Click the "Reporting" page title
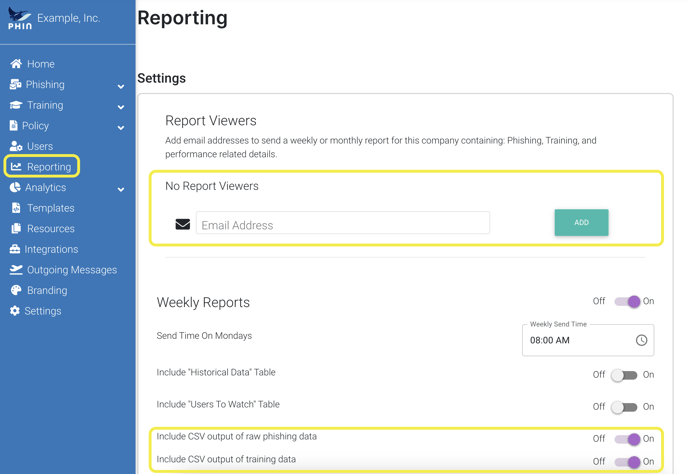The width and height of the screenshot is (688, 474). coord(183,18)
